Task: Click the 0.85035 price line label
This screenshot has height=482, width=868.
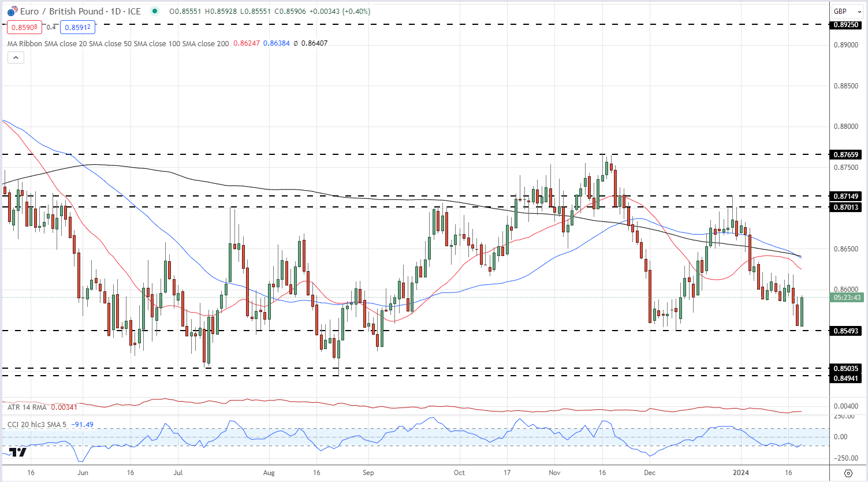Action: (846, 368)
